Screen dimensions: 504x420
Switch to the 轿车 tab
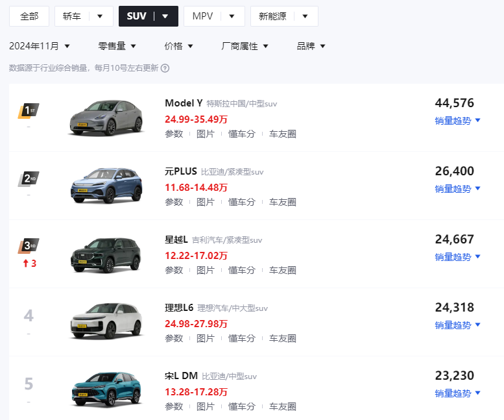(72, 16)
